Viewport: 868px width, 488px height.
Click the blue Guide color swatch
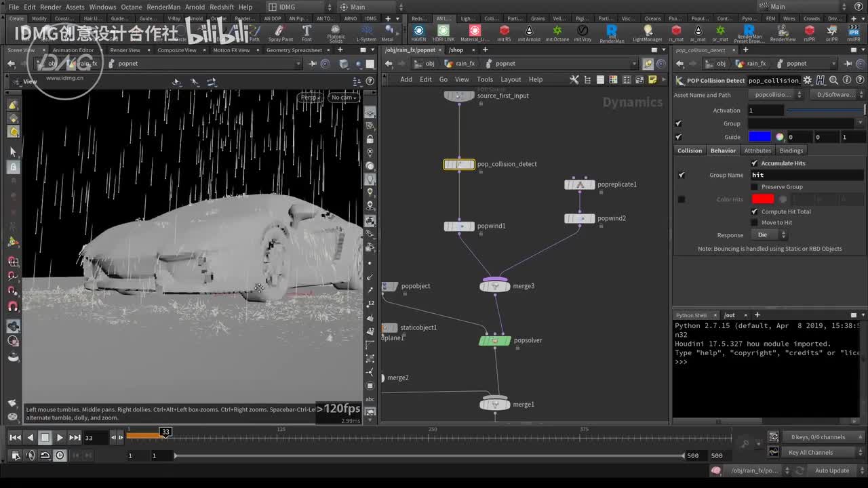click(759, 137)
